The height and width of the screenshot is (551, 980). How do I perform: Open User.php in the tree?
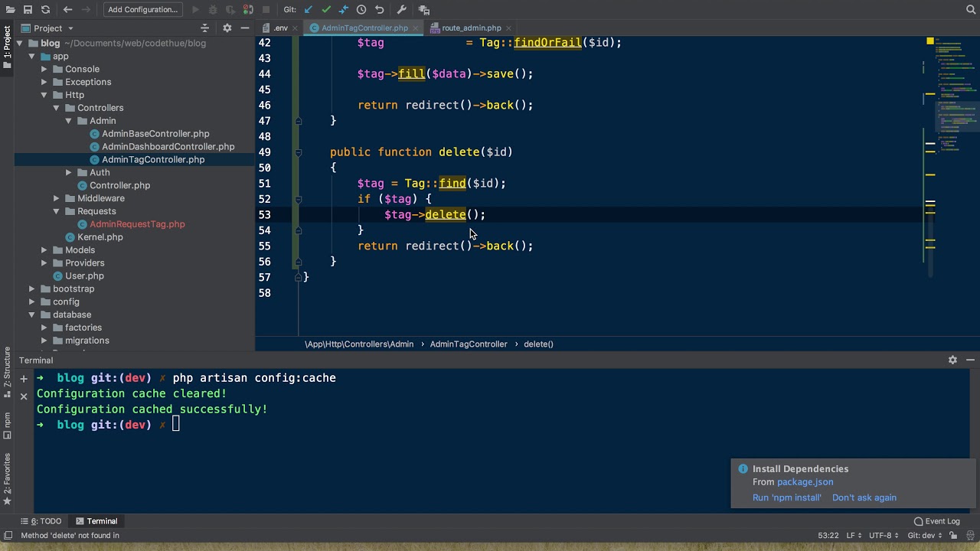click(78, 276)
